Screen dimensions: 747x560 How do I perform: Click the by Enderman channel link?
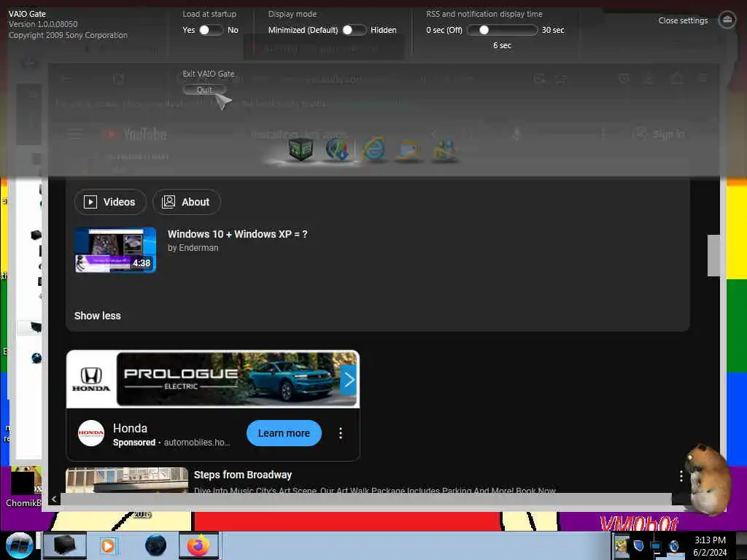click(x=193, y=248)
